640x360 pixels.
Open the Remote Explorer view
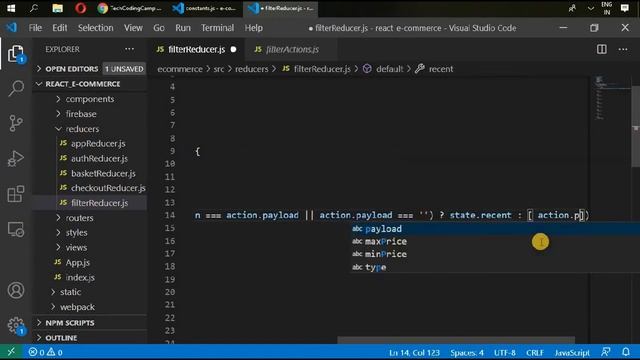click(16, 229)
